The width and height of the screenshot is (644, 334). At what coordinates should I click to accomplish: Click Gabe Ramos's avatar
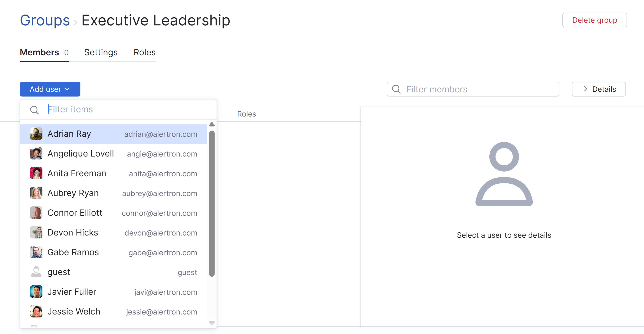pyautogui.click(x=36, y=252)
